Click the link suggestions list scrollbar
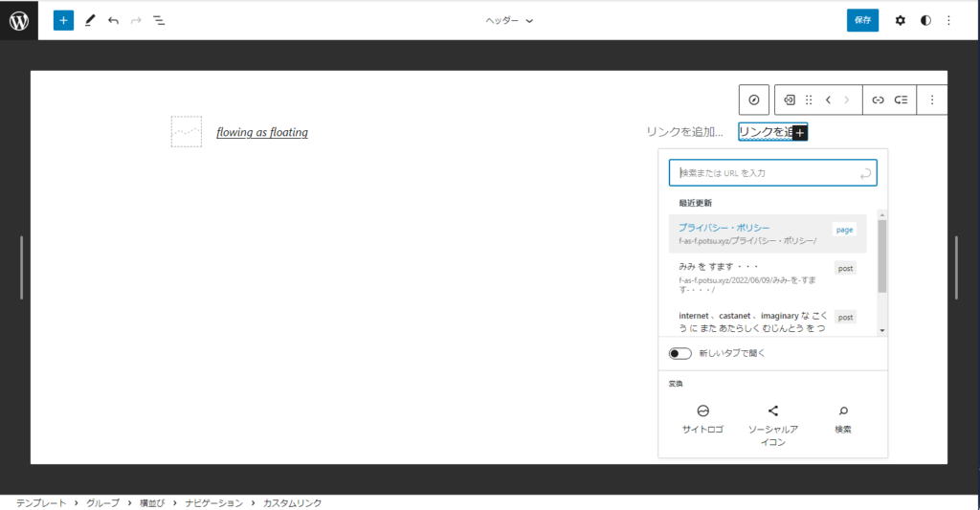 point(882,256)
